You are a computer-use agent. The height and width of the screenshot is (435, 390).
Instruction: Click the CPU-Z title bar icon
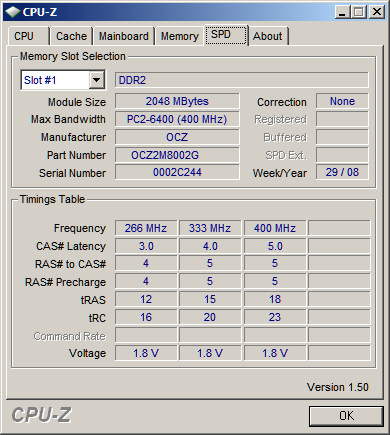(13, 12)
